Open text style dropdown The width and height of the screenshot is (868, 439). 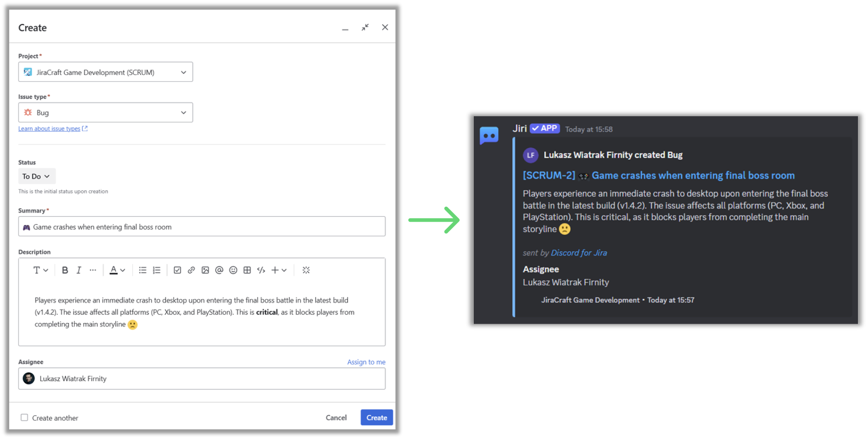click(x=41, y=270)
